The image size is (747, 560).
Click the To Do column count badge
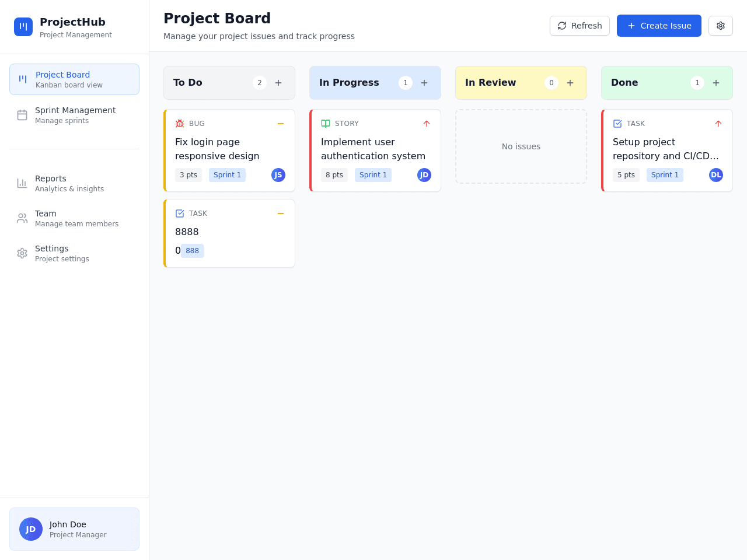pyautogui.click(x=260, y=83)
